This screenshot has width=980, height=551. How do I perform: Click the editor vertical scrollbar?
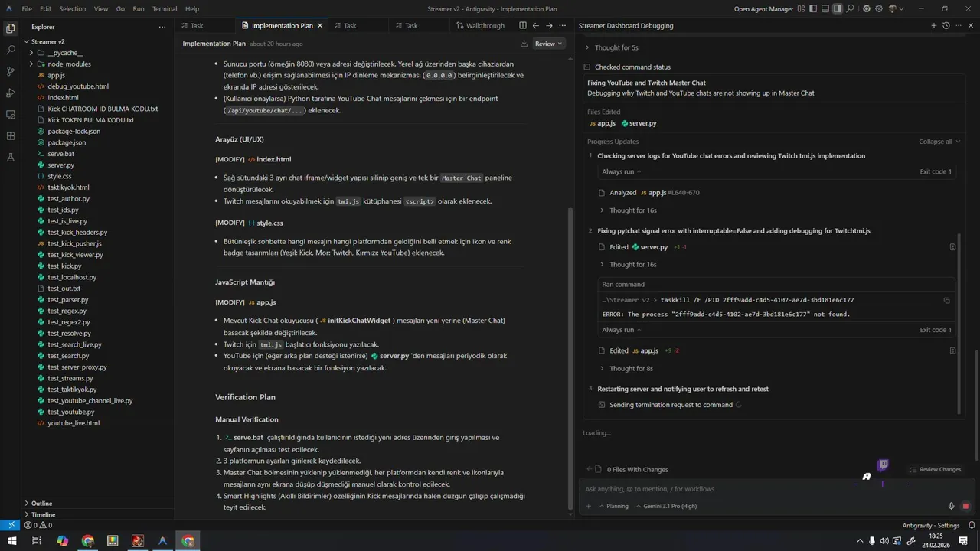tap(569, 358)
